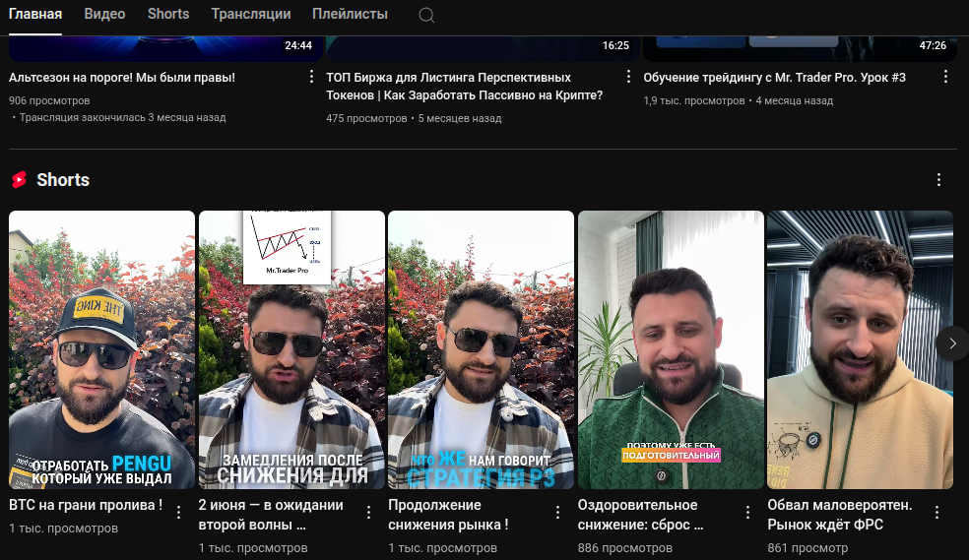Click 'Трансляция закончилась 3 месяца назад' text
969x560 pixels.
click(122, 117)
